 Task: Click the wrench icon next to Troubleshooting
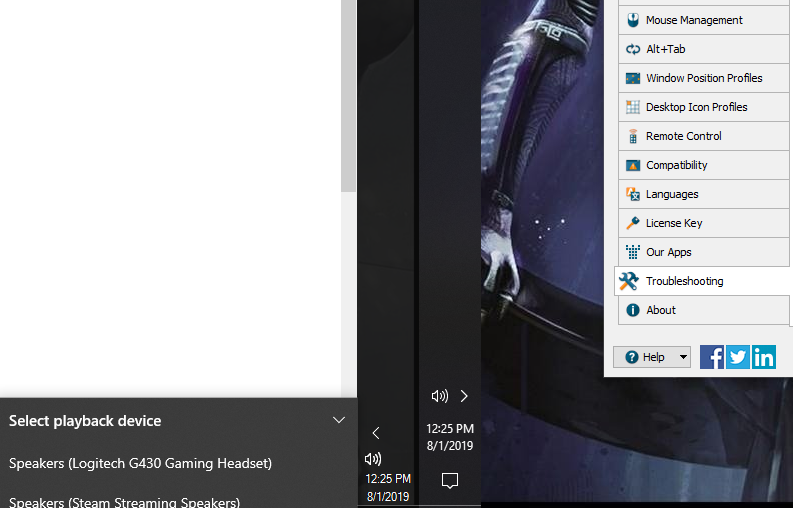coord(629,281)
